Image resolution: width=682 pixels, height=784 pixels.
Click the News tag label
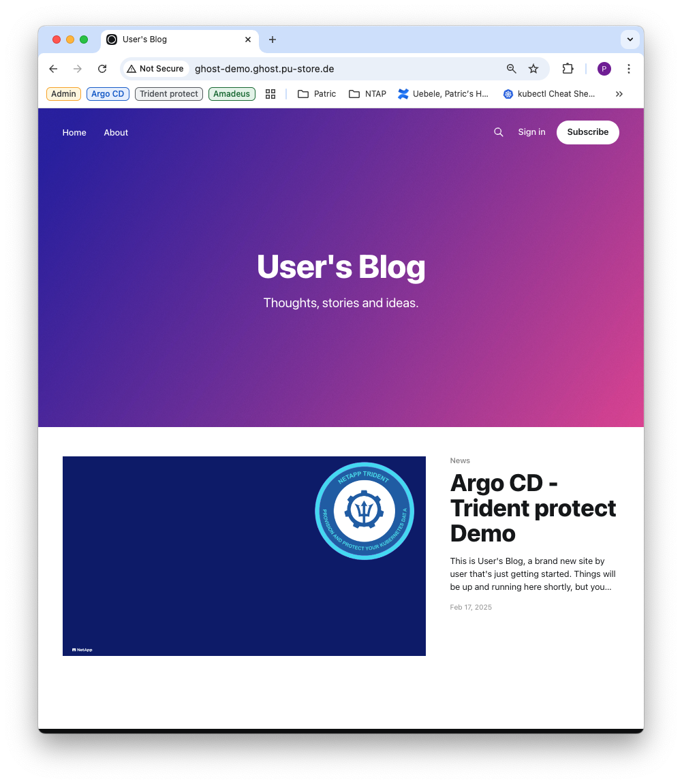click(460, 460)
